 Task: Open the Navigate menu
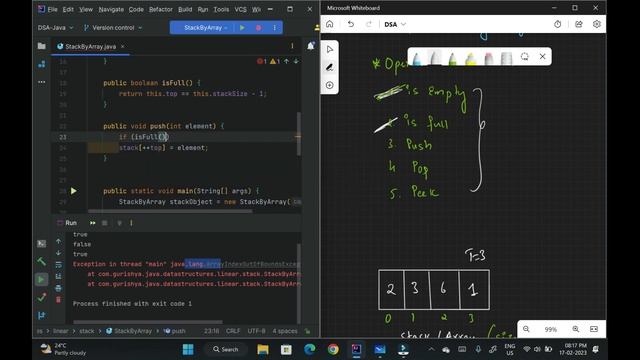(111, 9)
